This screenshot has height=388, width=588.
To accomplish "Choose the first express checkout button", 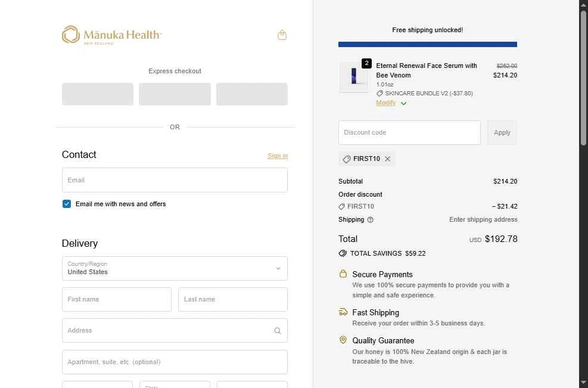I will tap(98, 94).
